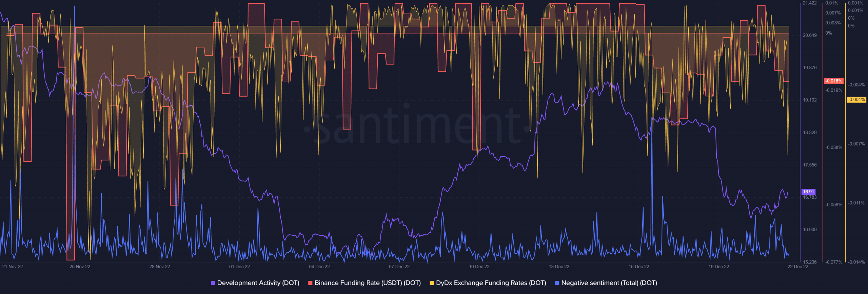Screen dimensions: 868x294
Task: Select the 19 Dec 22 date label
Action: (x=719, y=267)
